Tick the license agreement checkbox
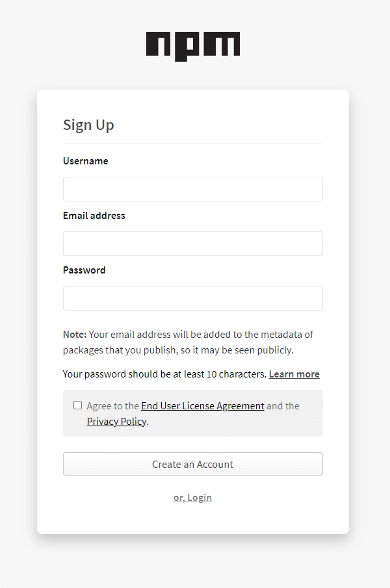 point(78,405)
